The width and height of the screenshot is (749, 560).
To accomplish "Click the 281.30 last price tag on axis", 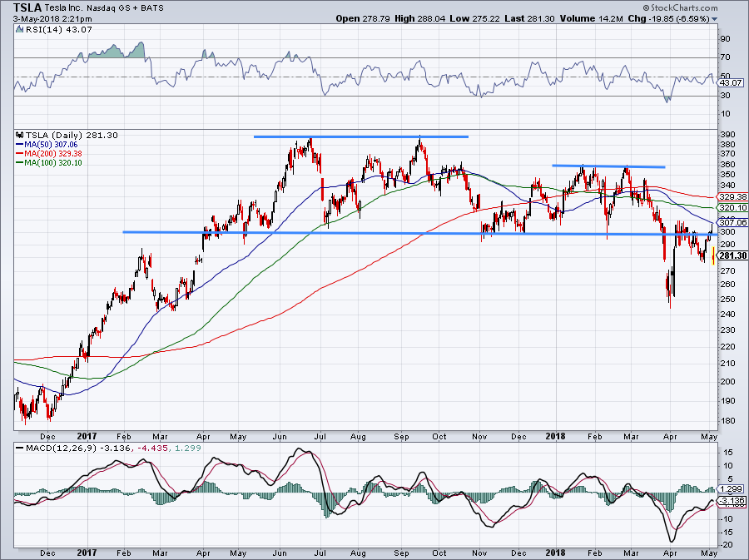I will [732, 256].
